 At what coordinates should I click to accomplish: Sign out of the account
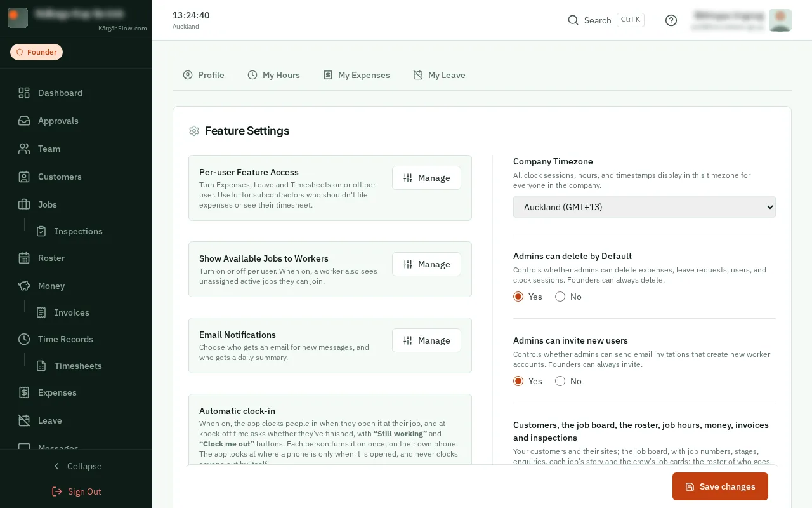pos(76,491)
